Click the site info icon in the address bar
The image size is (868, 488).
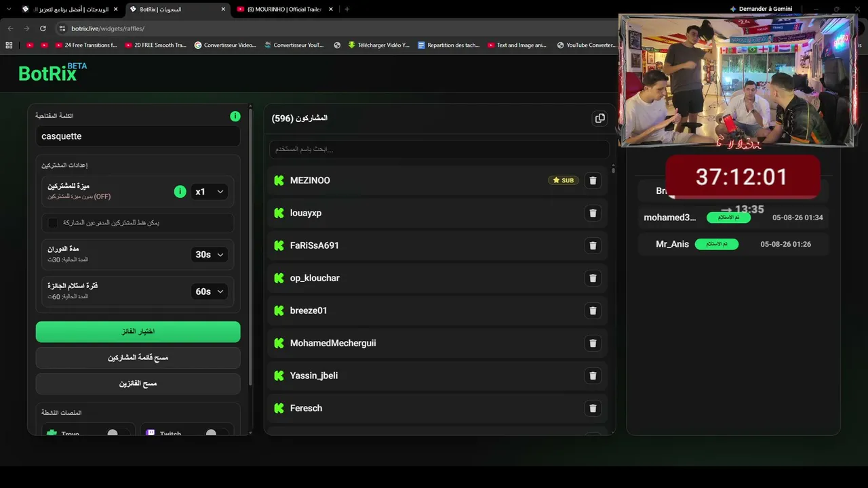(x=62, y=28)
